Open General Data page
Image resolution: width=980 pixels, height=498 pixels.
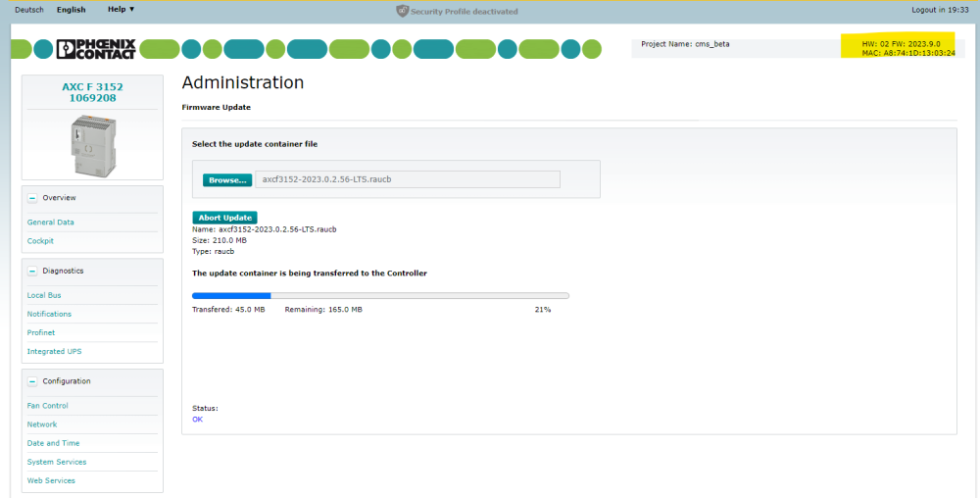coord(51,223)
